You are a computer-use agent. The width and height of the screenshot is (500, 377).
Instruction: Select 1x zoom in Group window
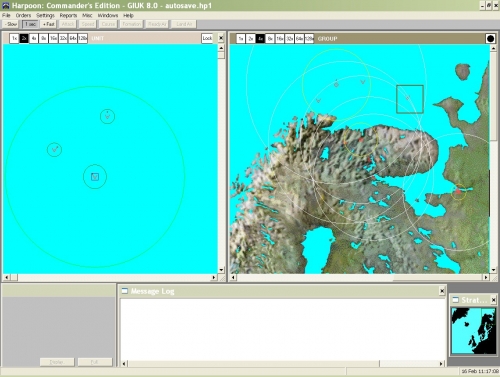[241, 39]
